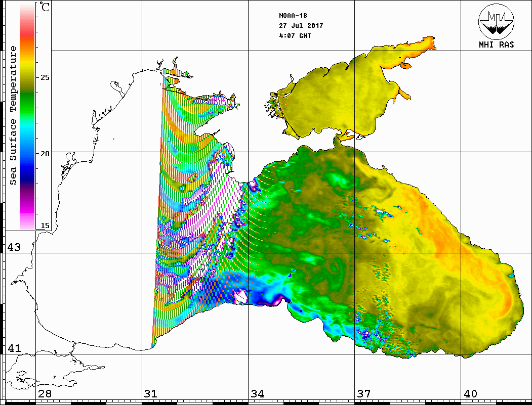Click the '25' mark on temperature scale
532x405 pixels.
tap(45, 77)
